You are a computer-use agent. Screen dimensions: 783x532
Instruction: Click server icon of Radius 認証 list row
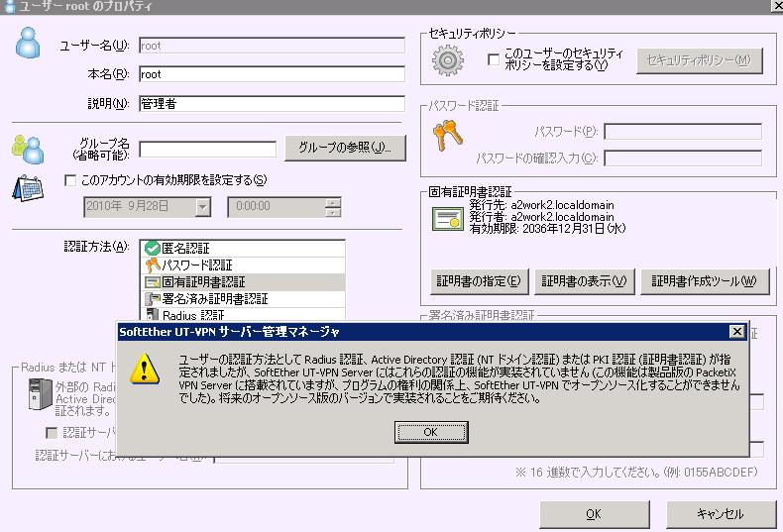point(153,314)
